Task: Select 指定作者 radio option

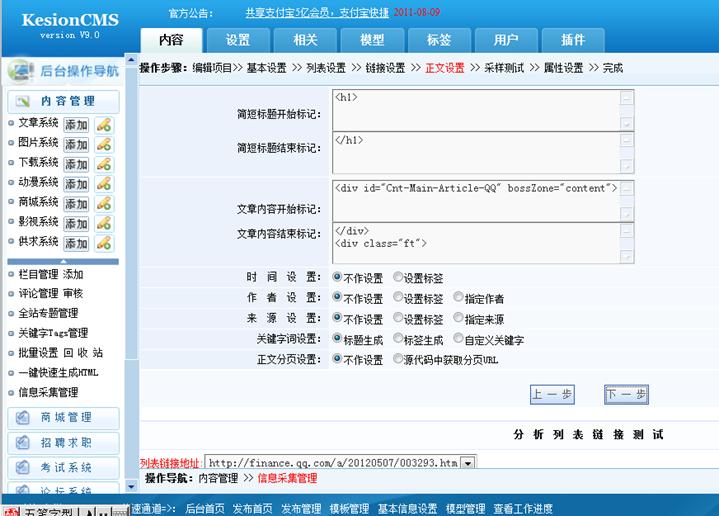Action: pyautogui.click(x=458, y=297)
